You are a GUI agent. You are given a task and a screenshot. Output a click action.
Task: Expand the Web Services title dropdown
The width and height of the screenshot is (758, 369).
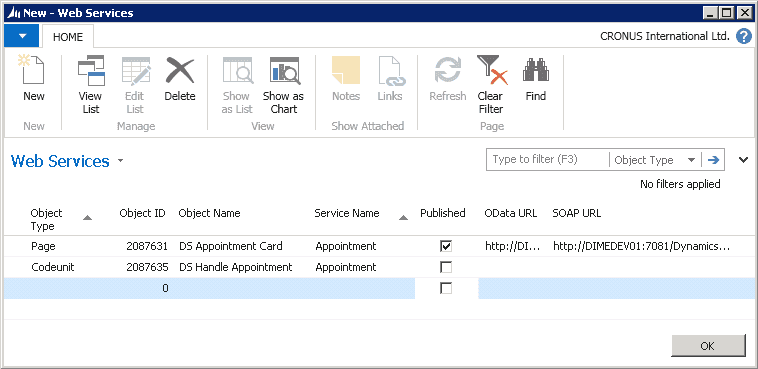[120, 161]
